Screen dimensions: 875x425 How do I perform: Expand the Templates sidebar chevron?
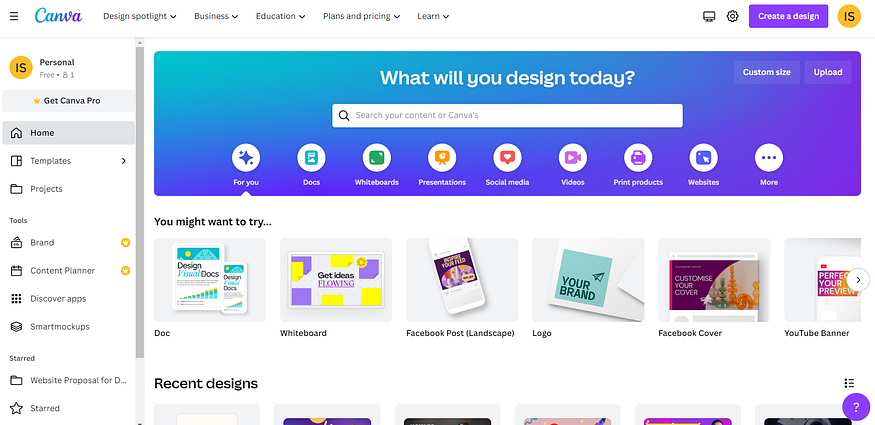[123, 161]
